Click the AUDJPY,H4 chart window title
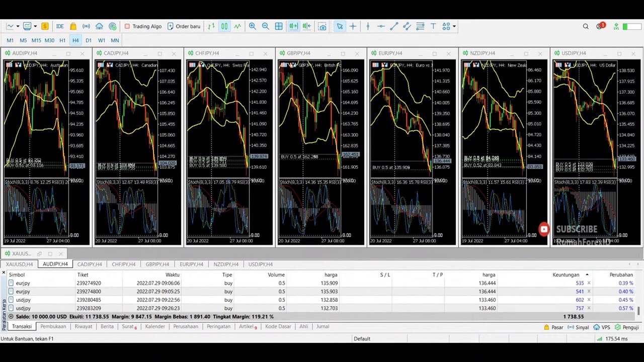This screenshot has height=362, width=644. coord(25,53)
